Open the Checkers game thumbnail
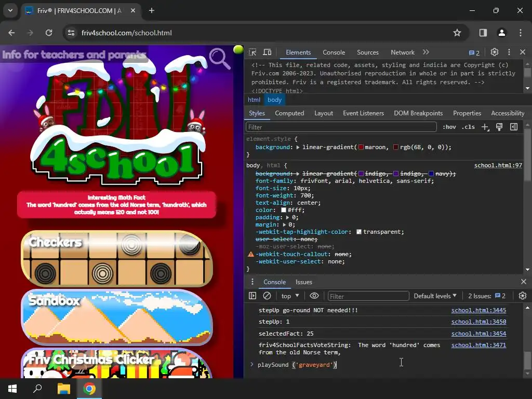Screen dimensions: 532x399 click(x=117, y=259)
